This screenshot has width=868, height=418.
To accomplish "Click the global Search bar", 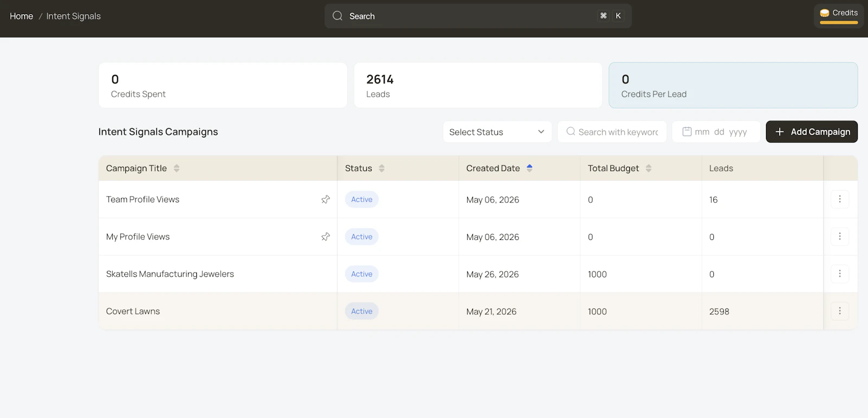I will point(478,16).
